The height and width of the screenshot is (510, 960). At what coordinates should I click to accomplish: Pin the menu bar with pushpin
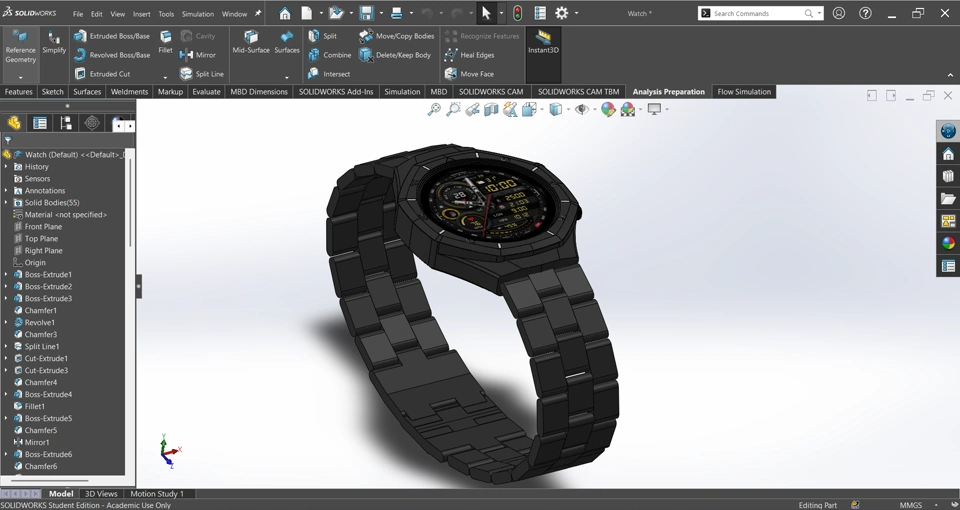(x=258, y=13)
